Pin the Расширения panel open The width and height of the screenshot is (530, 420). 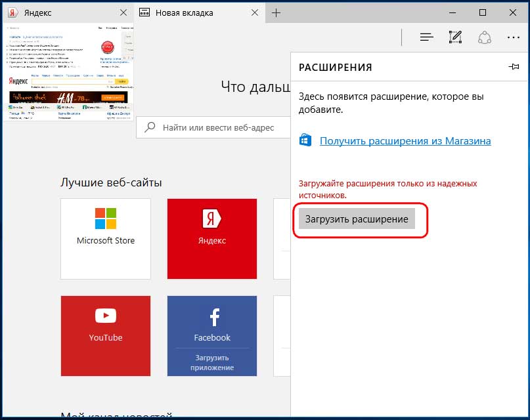point(514,66)
